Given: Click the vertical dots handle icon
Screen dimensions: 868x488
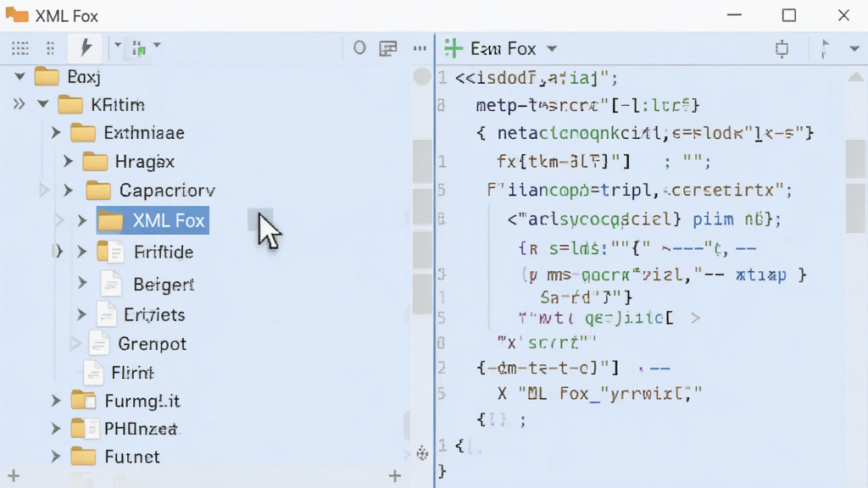Looking at the screenshot, I should click(x=50, y=48).
